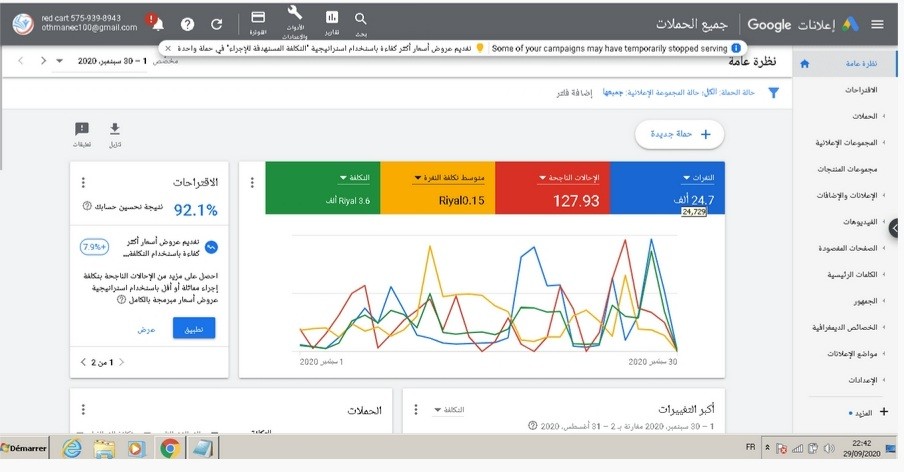
Task: Collapse the sidebar with edge handle
Action: (895, 229)
